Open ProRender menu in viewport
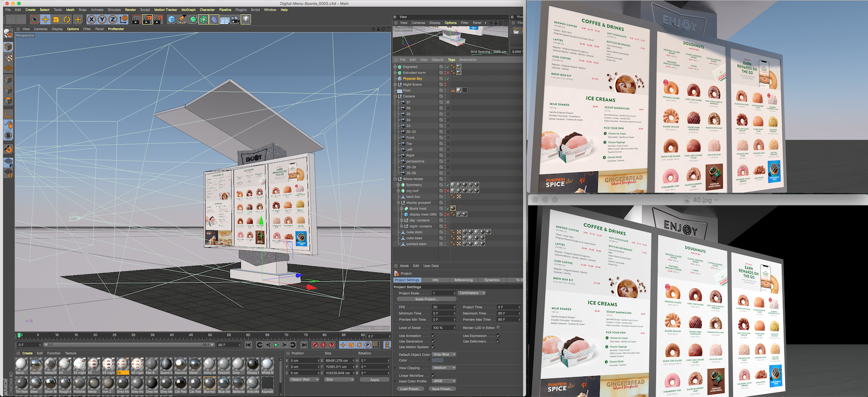The image size is (868, 397). 116,29
